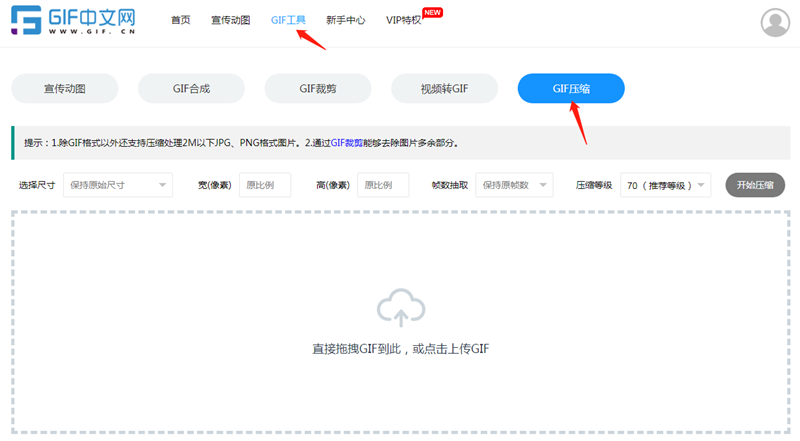This screenshot has height=441, width=800.
Task: Expand the 帧数抽取 dropdown
Action: 515,185
